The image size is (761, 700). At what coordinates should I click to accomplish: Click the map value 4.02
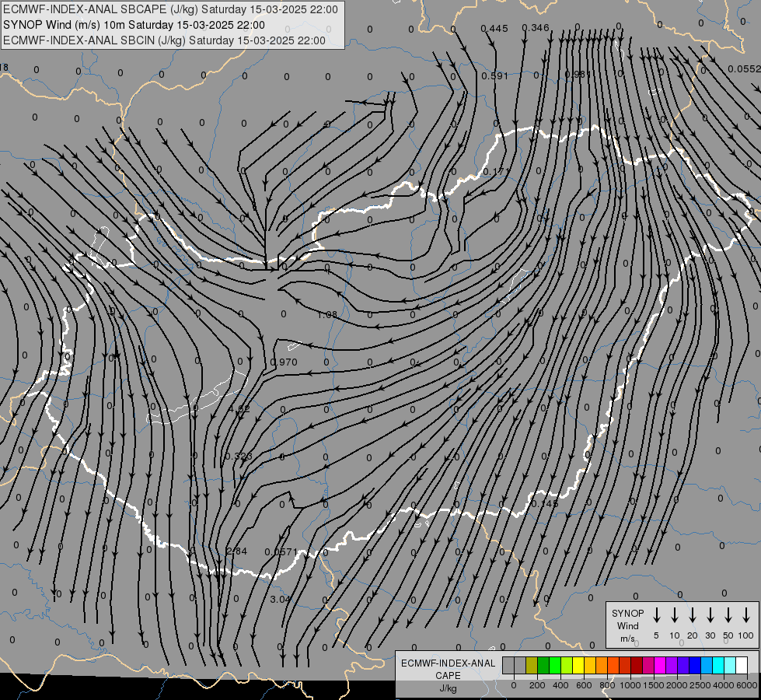point(239,409)
